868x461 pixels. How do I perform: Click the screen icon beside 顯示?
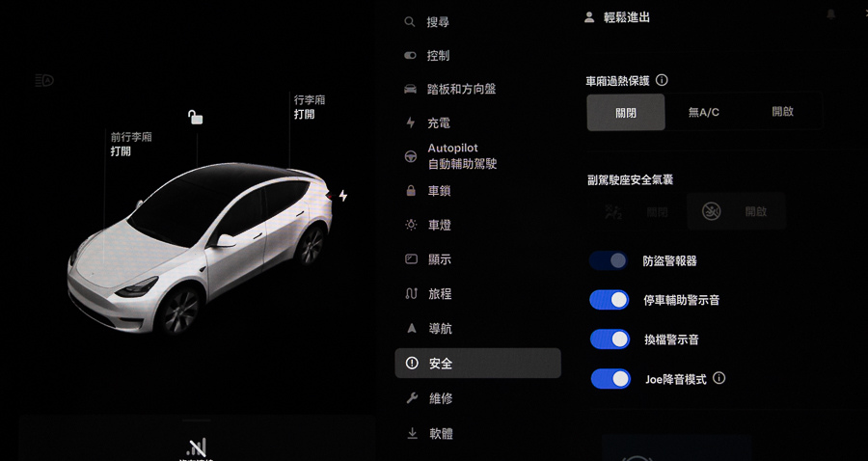click(x=411, y=259)
